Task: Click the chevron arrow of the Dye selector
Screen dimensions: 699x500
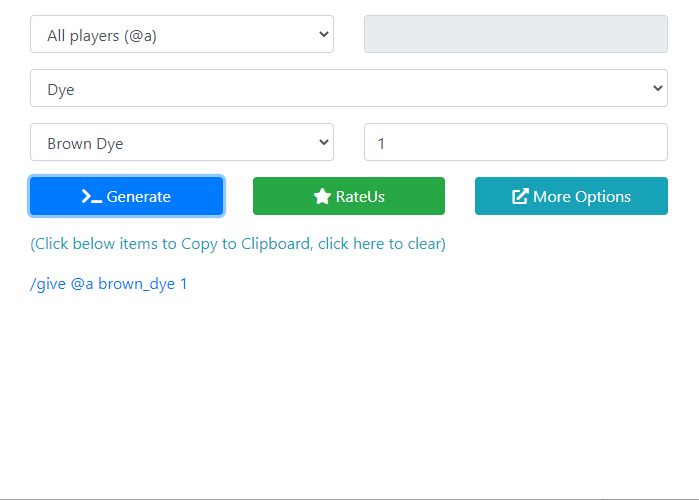Action: click(657, 89)
